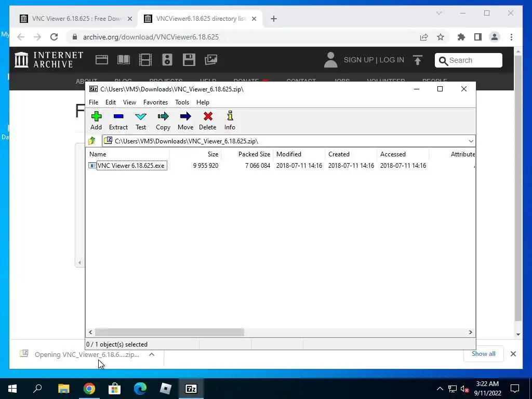Viewport: 532px width, 399px height.
Task: Sort by the Created column header
Action: click(351, 154)
